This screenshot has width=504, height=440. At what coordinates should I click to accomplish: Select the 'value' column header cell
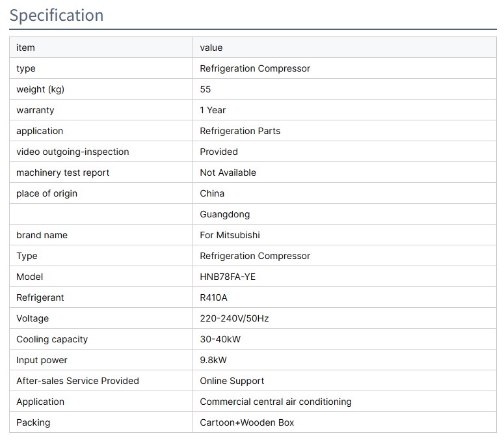211,48
